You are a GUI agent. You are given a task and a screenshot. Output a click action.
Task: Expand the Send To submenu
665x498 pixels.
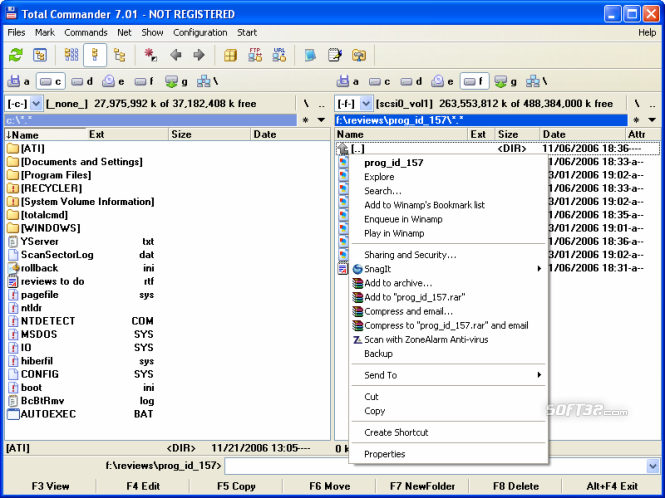point(539,375)
